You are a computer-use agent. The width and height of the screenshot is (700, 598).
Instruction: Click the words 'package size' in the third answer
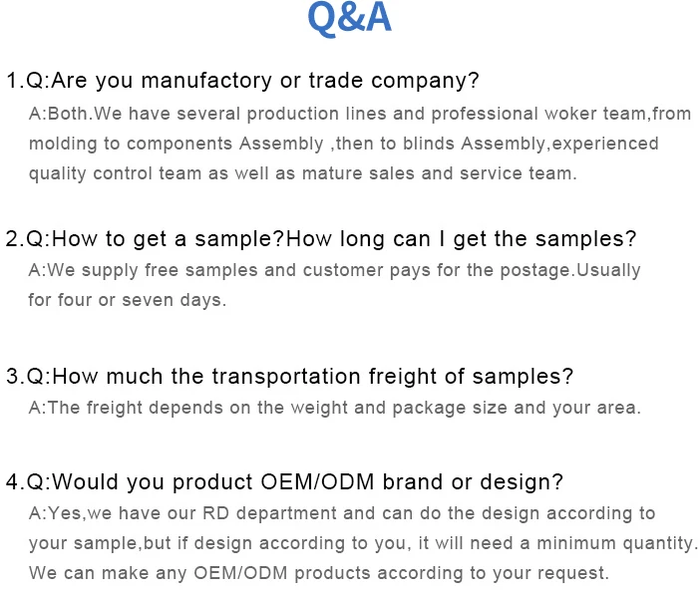coord(450,409)
